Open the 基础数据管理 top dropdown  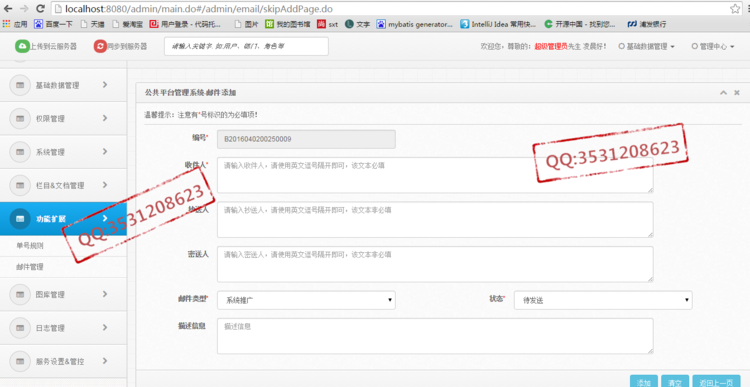(647, 46)
